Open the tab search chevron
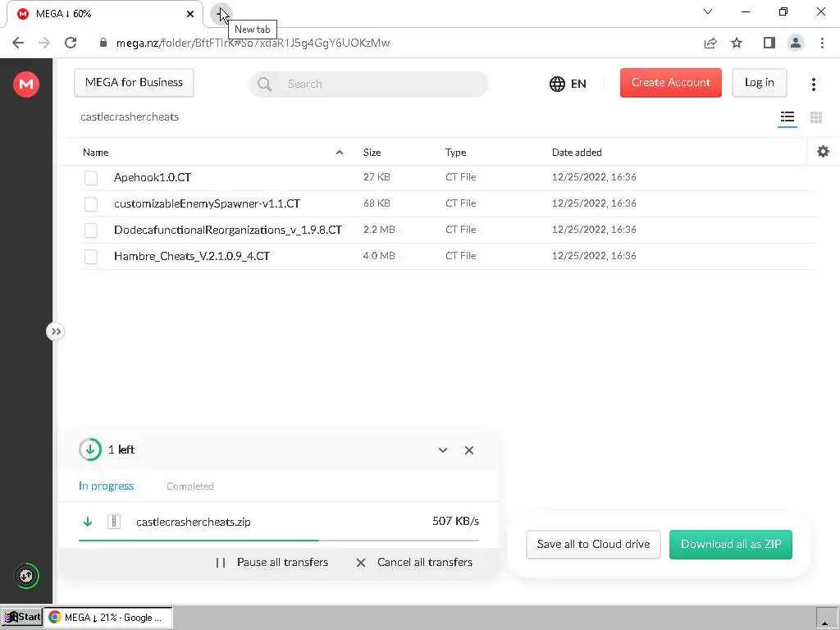Screen dimensions: 840x630 (x=708, y=11)
